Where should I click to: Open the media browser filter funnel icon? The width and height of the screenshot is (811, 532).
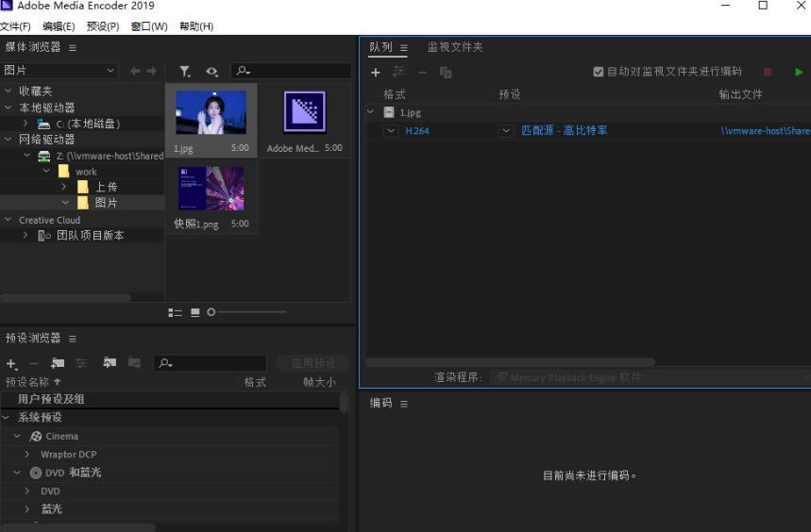click(x=185, y=72)
